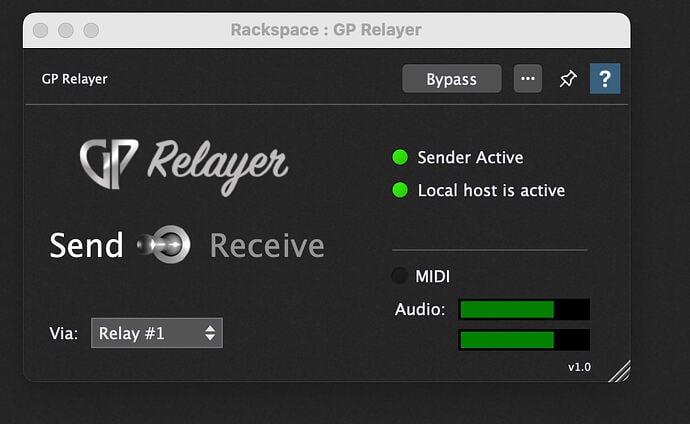This screenshot has height=424, width=690.
Task: Click the 'Local host is active' text
Action: pos(491,190)
